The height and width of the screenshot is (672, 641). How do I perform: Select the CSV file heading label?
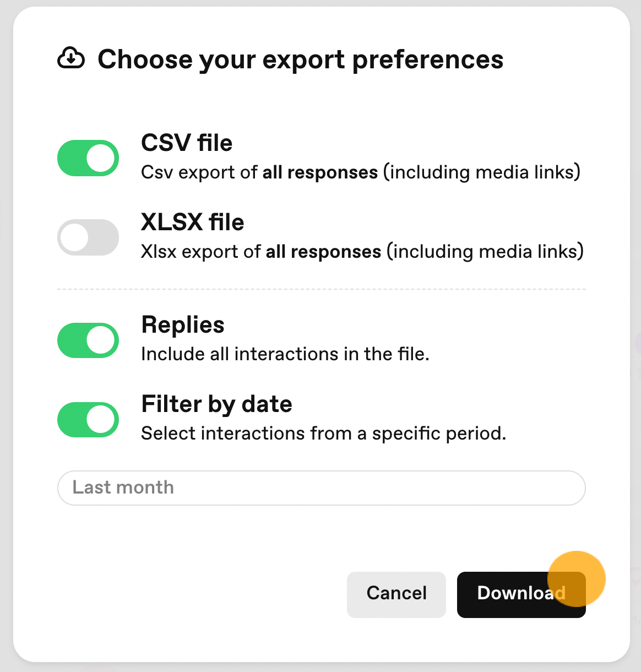[187, 143]
